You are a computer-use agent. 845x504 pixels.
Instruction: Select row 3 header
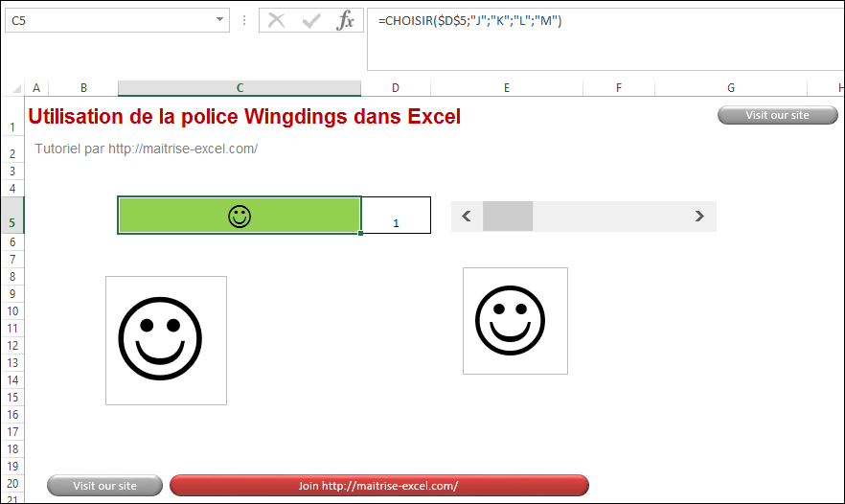click(x=12, y=172)
